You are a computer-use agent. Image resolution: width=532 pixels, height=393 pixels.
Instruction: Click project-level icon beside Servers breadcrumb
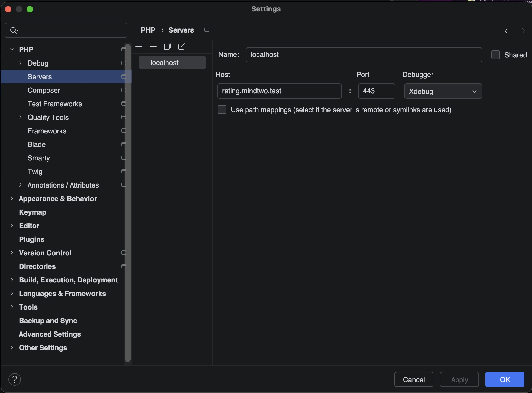coord(207,30)
